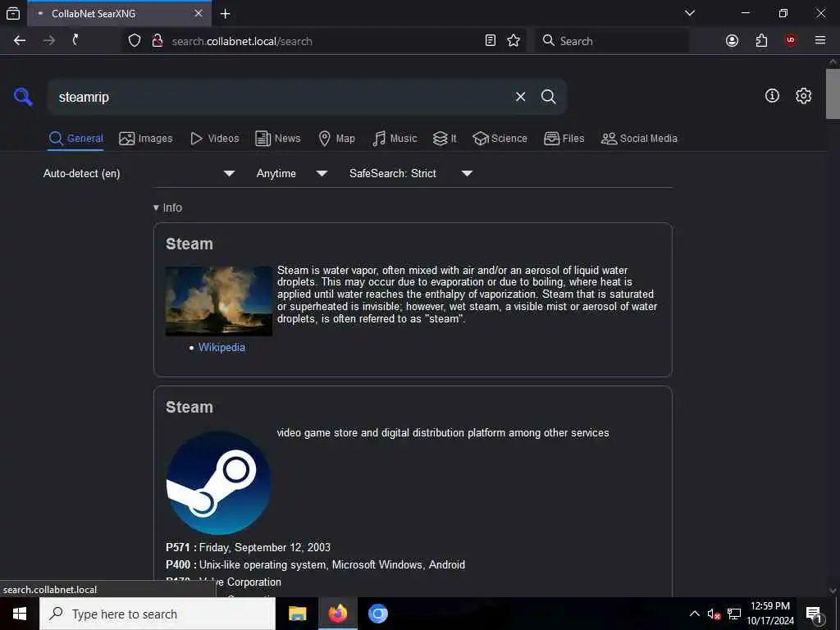The width and height of the screenshot is (840, 630).
Task: Submit search with magnifier button
Action: tap(548, 97)
